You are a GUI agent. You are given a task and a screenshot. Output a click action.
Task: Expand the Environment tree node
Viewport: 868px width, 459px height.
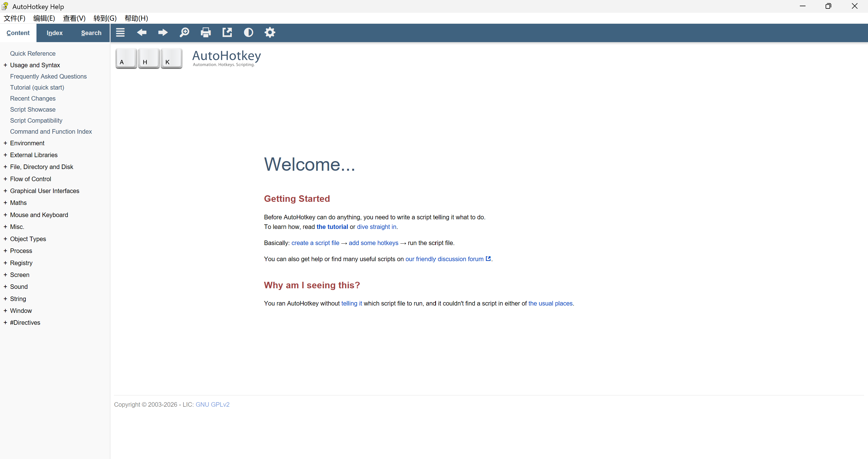coord(5,143)
